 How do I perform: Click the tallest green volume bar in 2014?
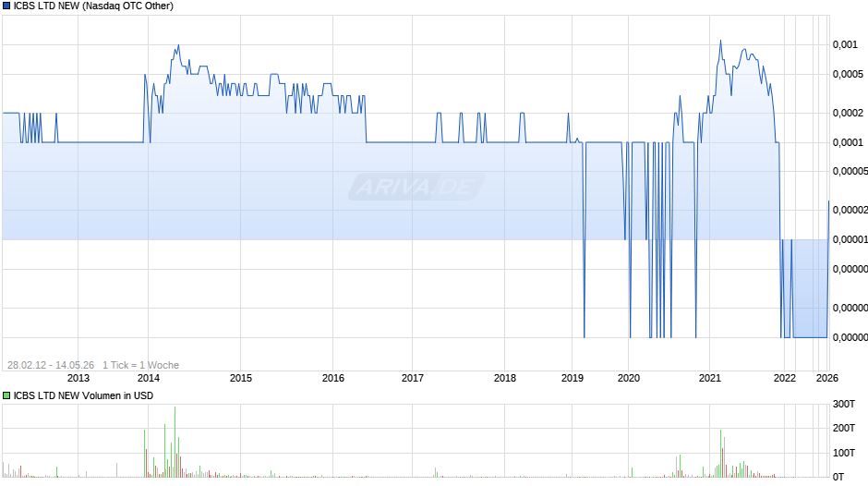point(175,442)
